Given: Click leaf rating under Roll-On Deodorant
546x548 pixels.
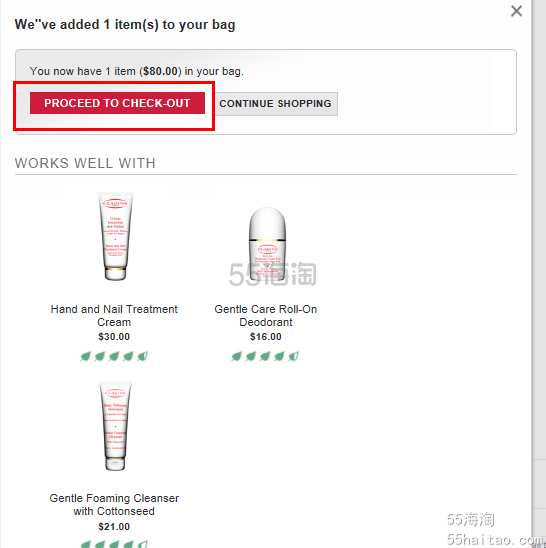Looking at the screenshot, I should [x=265, y=356].
